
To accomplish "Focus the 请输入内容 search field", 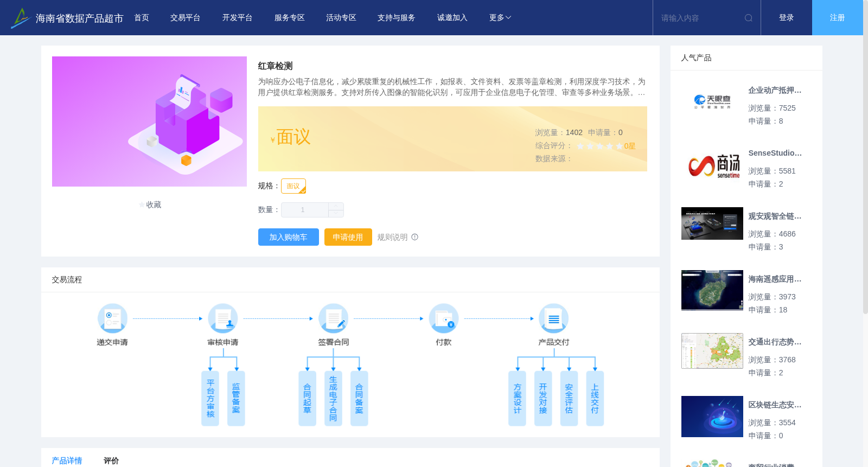I will pyautogui.click(x=700, y=18).
